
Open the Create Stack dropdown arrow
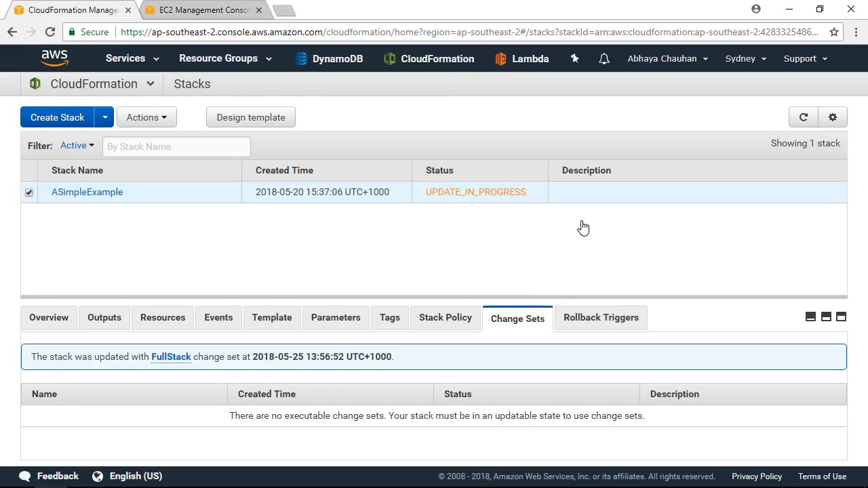pyautogui.click(x=104, y=117)
